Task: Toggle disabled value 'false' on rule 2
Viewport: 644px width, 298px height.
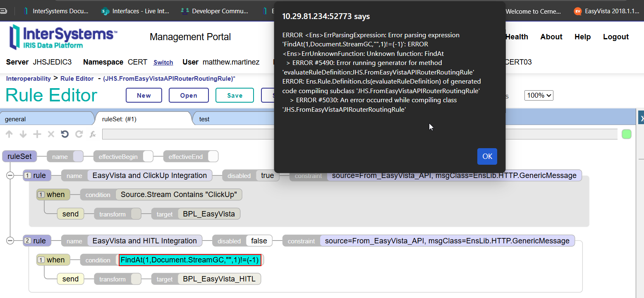Action: click(x=259, y=241)
